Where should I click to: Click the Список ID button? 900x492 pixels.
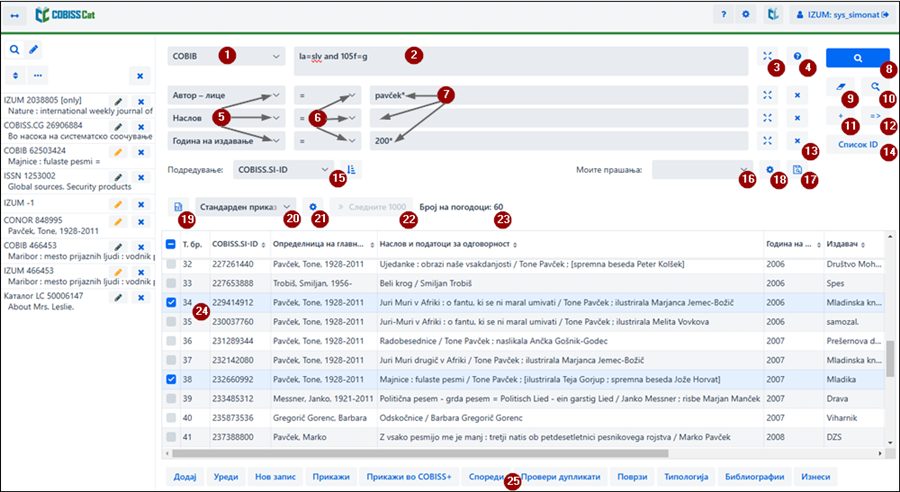858,144
